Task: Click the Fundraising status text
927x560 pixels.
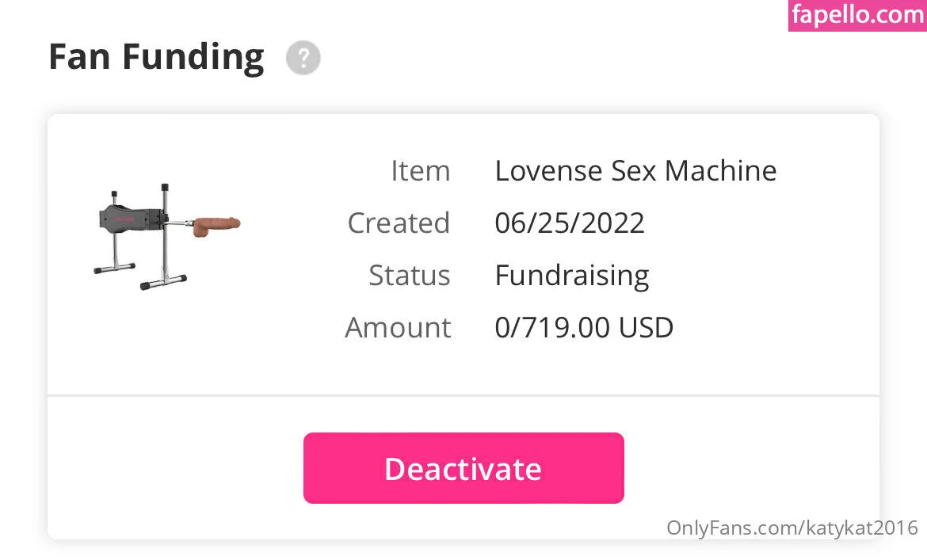Action: pyautogui.click(x=571, y=275)
